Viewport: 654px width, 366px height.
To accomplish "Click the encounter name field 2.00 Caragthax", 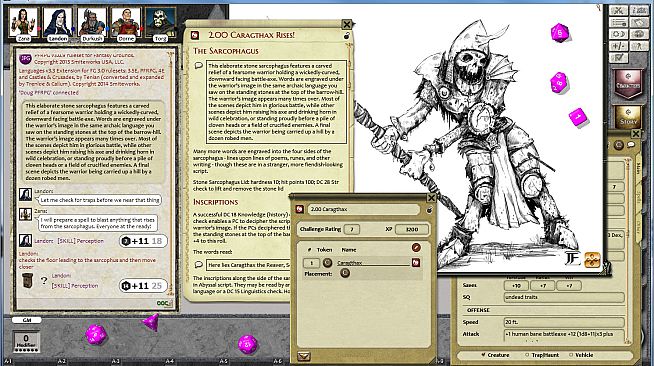I will point(363,209).
